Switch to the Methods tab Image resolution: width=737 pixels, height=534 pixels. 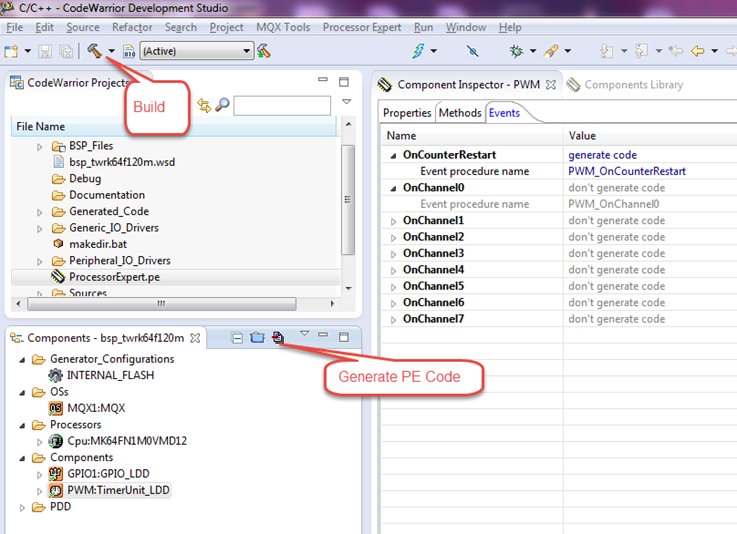pyautogui.click(x=460, y=113)
